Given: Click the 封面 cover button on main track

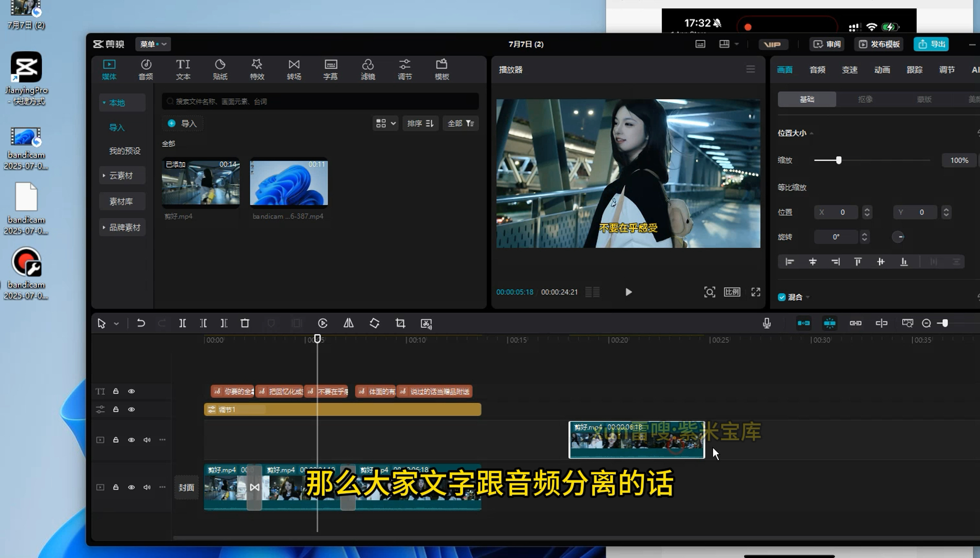Looking at the screenshot, I should pos(186,488).
